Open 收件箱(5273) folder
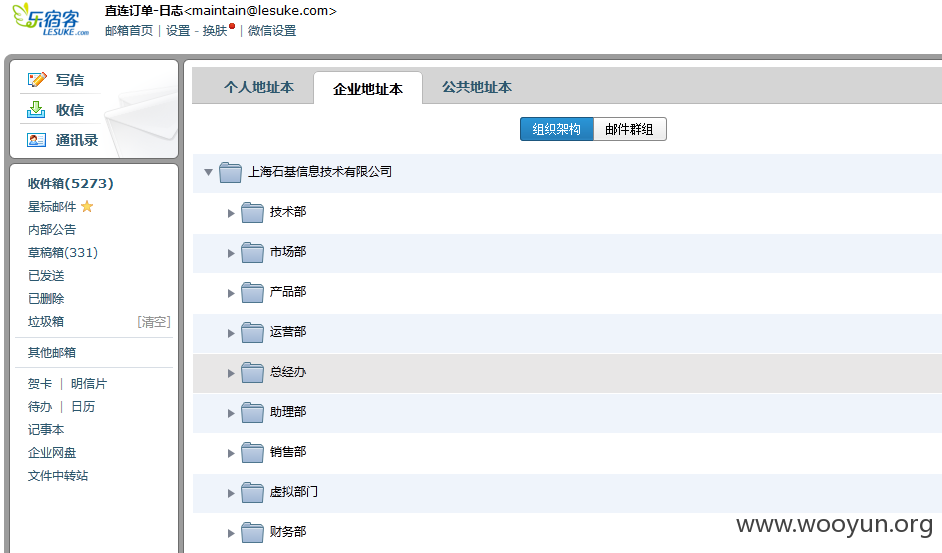Viewport: 942px width, 553px height. point(70,183)
